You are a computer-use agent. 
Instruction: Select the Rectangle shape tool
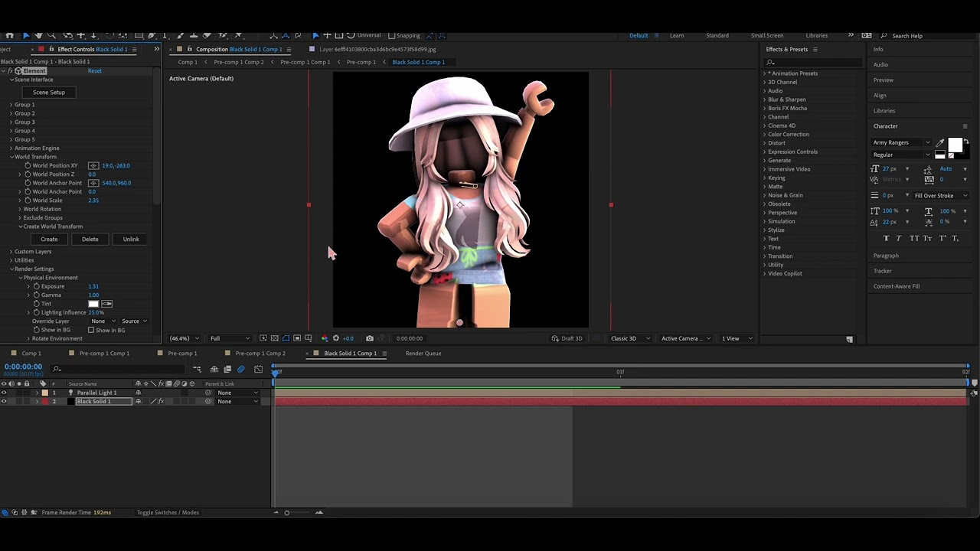pos(139,35)
